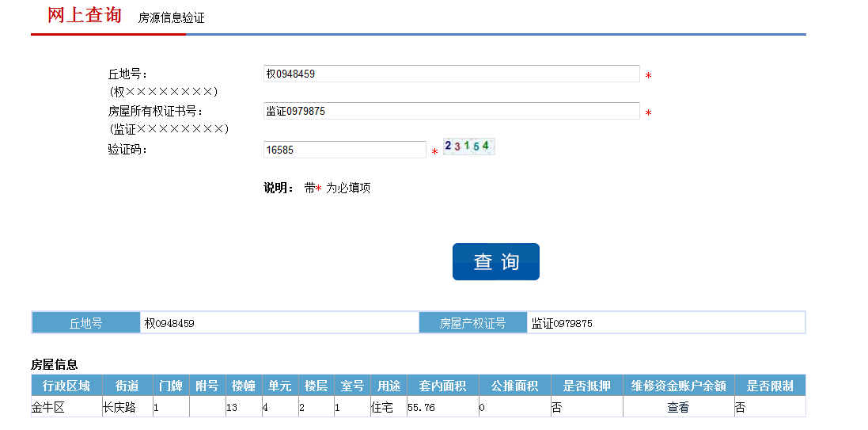Select the 套内面积 column header
The image size is (868, 430).
click(442, 386)
